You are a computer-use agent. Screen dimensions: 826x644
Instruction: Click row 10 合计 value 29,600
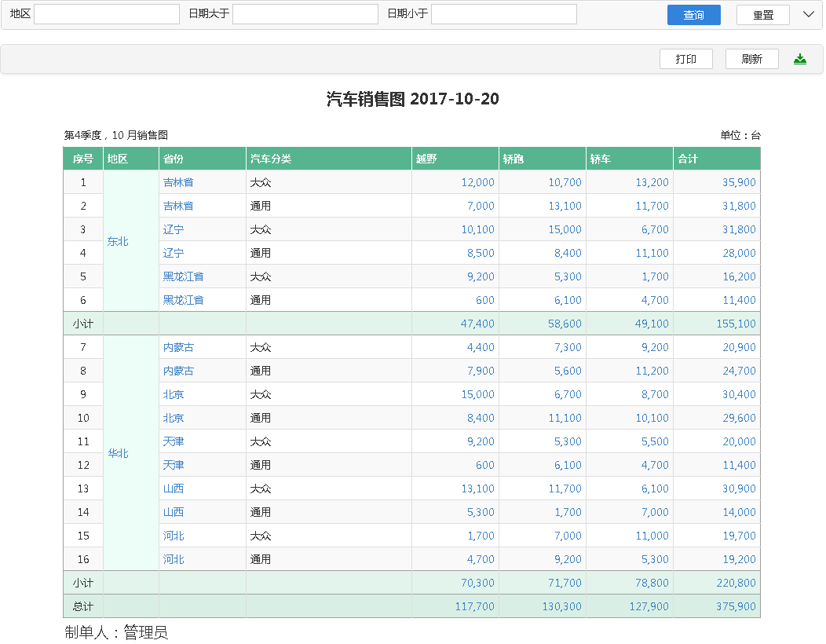pyautogui.click(x=739, y=418)
